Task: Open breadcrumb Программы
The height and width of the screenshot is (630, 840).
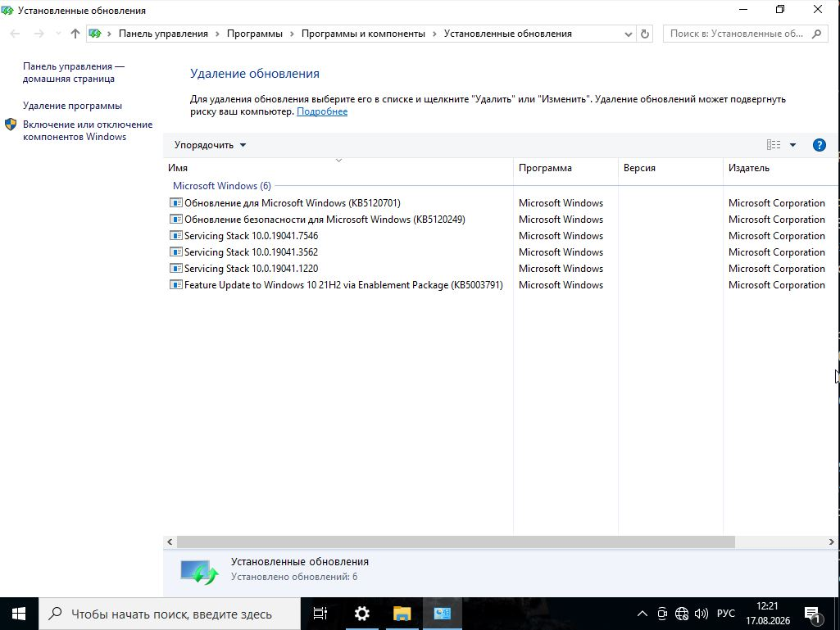Action: pos(255,34)
